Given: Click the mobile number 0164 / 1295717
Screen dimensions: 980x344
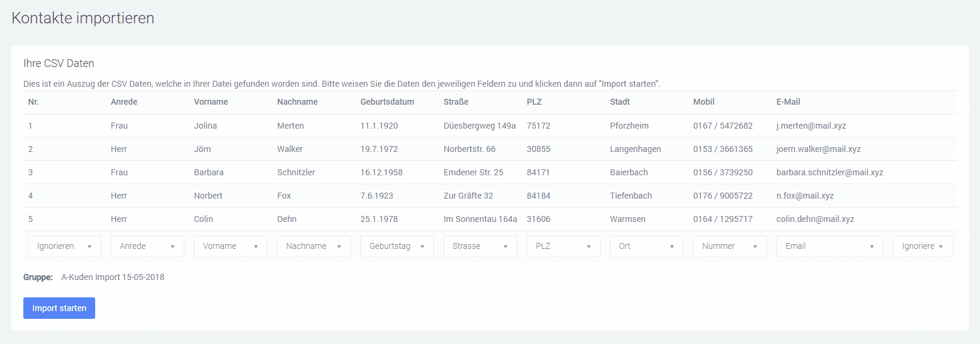Looking at the screenshot, I should tap(723, 219).
